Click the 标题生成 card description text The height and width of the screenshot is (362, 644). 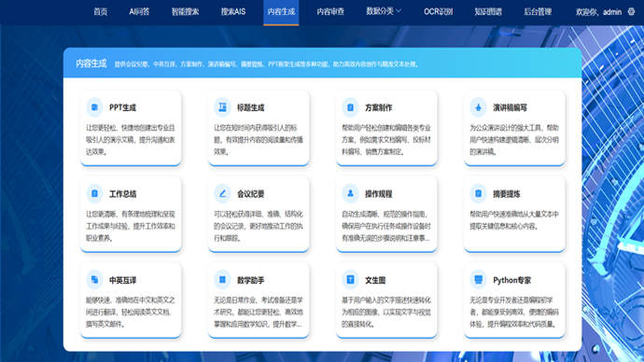pos(259,140)
